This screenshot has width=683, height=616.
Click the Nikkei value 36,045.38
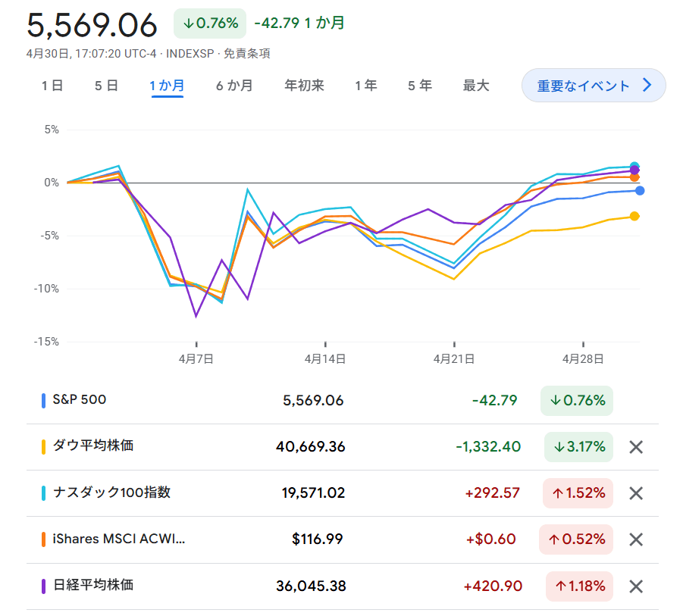pos(311,586)
